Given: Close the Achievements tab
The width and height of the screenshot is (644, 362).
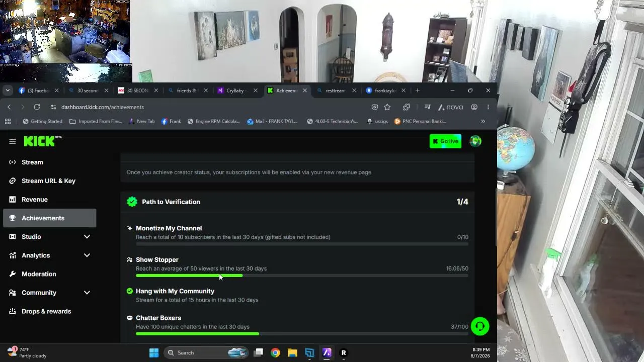Looking at the screenshot, I should [304, 90].
